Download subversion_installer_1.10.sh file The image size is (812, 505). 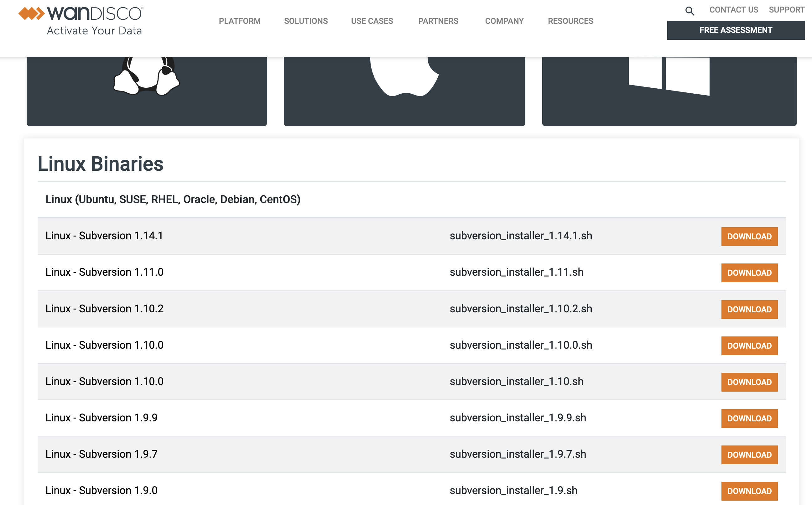[x=749, y=382]
